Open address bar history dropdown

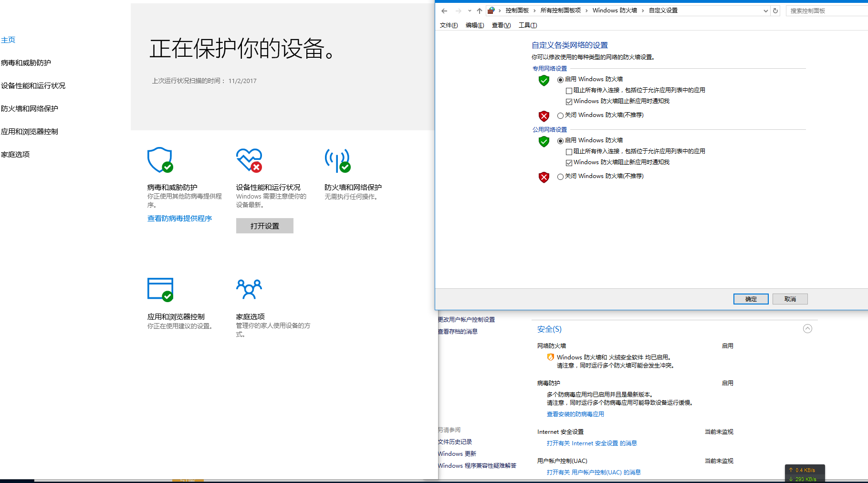(x=765, y=11)
